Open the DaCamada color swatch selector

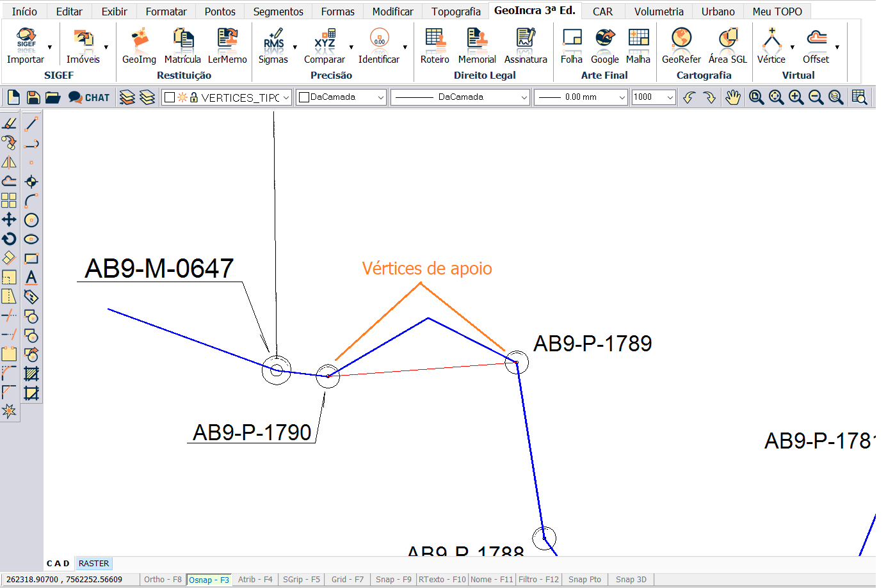[341, 97]
